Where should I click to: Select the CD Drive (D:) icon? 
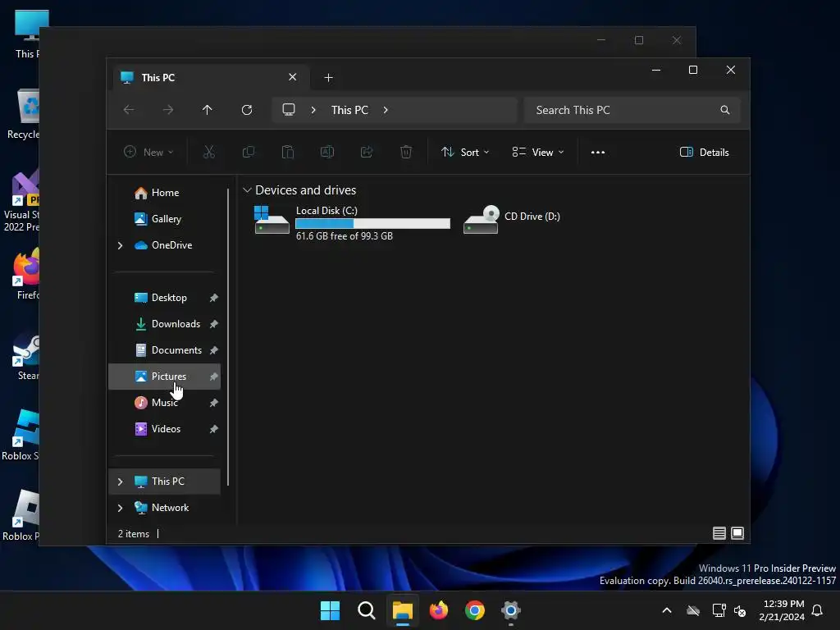[x=481, y=220]
